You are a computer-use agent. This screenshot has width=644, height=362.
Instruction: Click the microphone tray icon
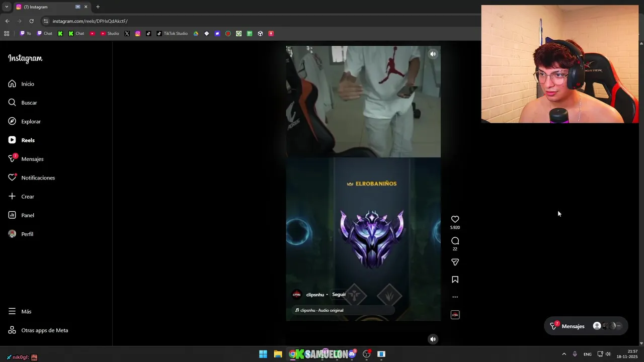(575, 354)
